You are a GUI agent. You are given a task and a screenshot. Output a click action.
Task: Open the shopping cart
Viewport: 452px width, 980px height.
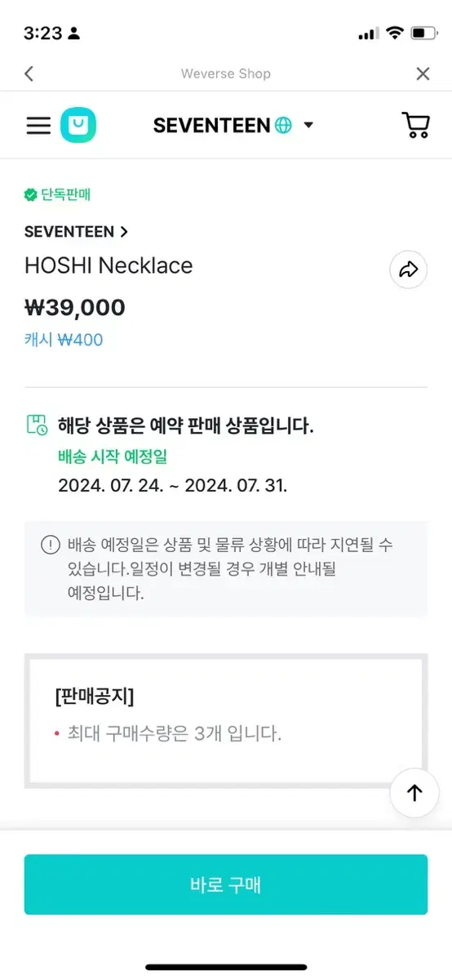point(415,125)
